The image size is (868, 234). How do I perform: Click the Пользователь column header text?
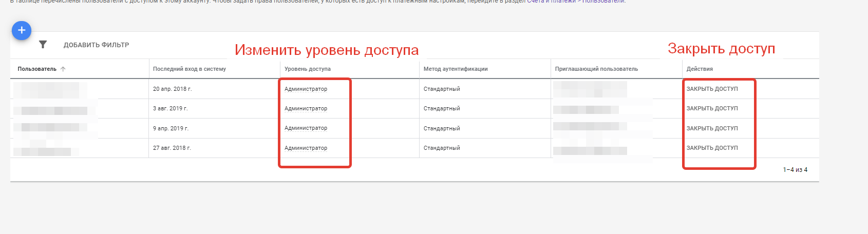click(37, 69)
